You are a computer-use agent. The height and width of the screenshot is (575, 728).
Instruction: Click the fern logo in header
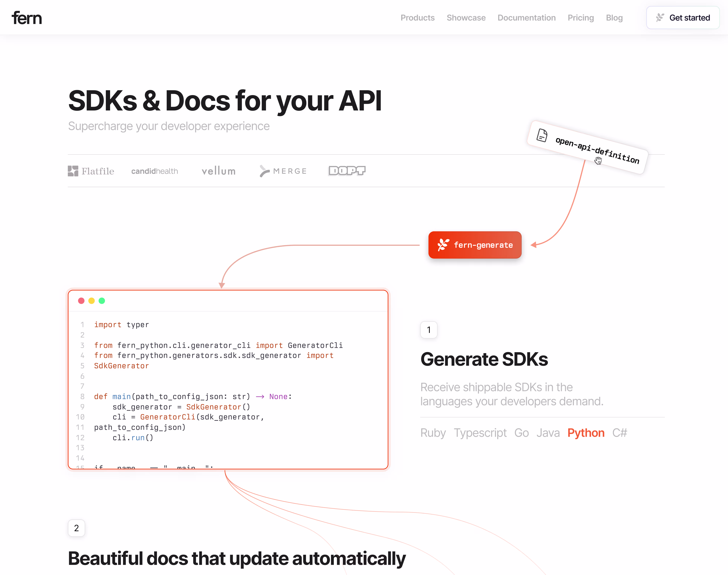click(27, 18)
